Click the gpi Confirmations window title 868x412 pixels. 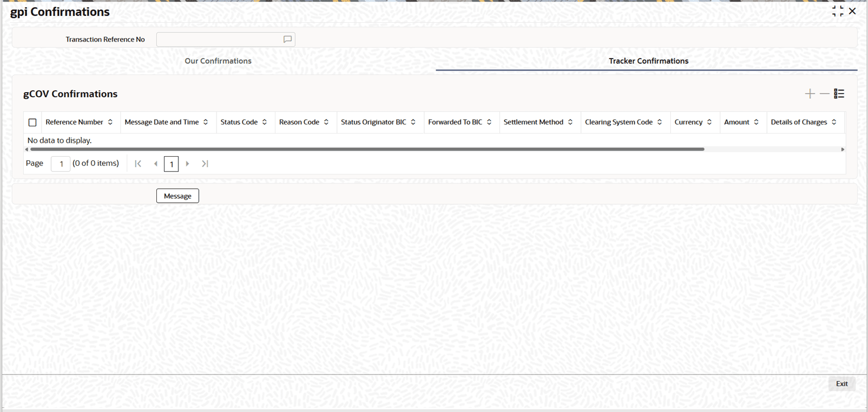60,12
